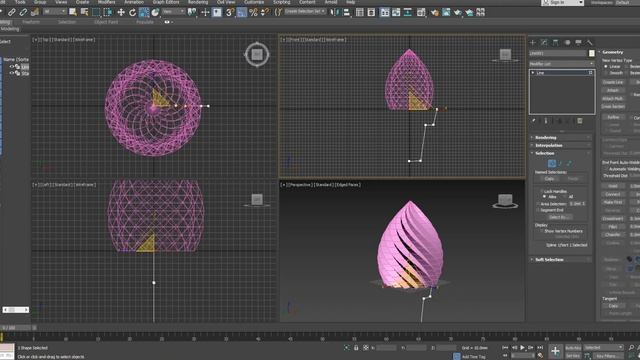640x360 pixels.
Task: Enable the Segment End checkbox
Action: 539,210
